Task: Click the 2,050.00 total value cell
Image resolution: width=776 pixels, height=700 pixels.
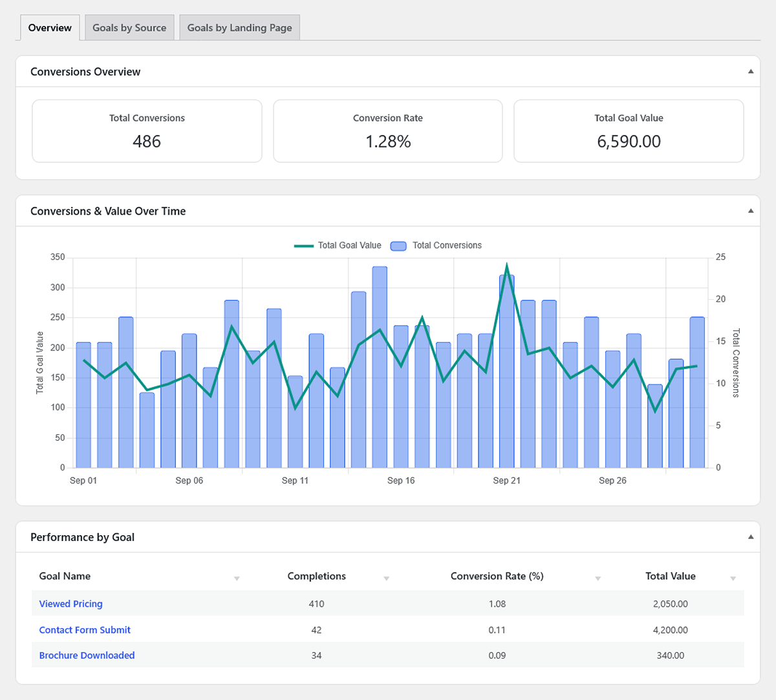Action: [x=671, y=604]
